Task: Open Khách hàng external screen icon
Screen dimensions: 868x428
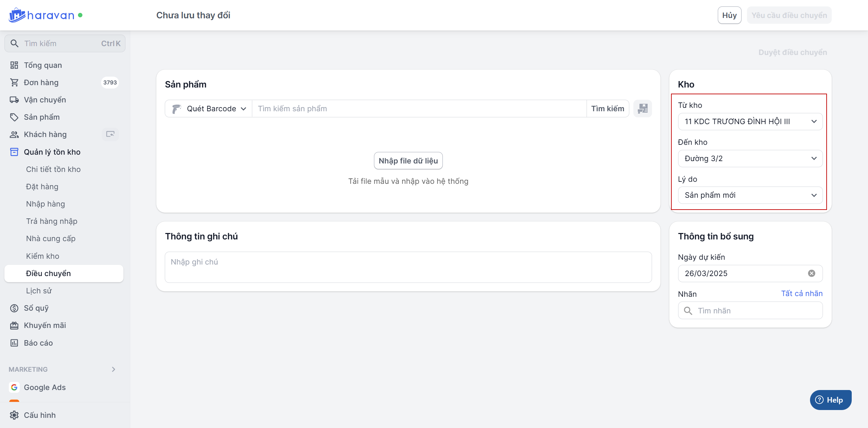Action: tap(110, 134)
